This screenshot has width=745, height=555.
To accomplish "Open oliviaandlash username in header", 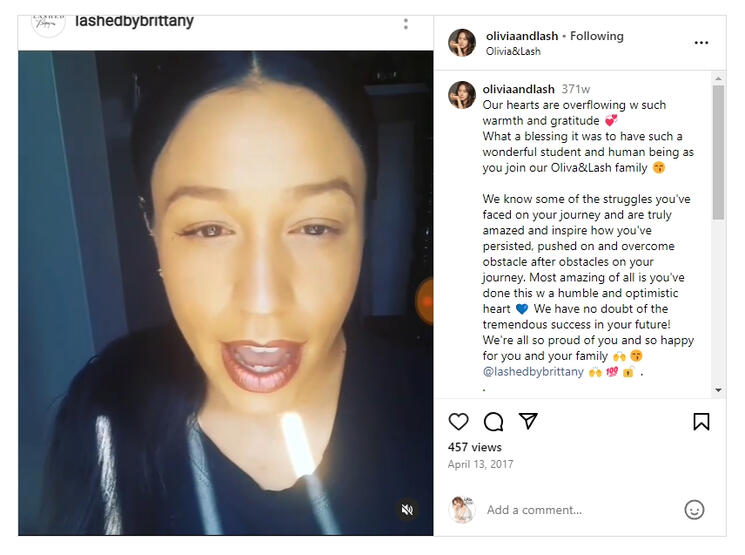I will pyautogui.click(x=522, y=36).
